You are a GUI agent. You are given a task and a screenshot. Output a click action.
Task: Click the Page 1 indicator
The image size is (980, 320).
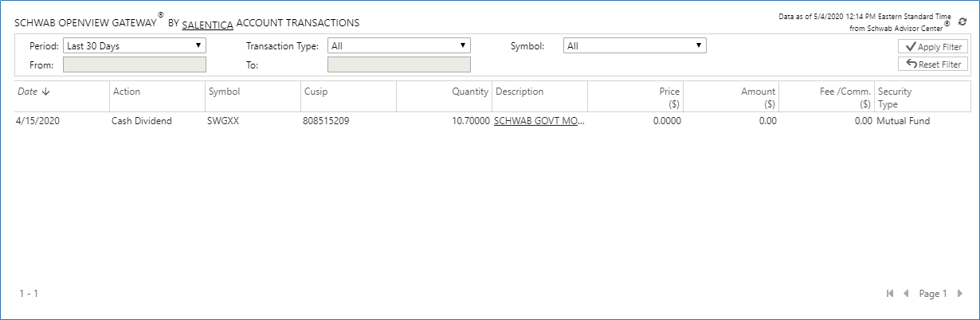(933, 294)
